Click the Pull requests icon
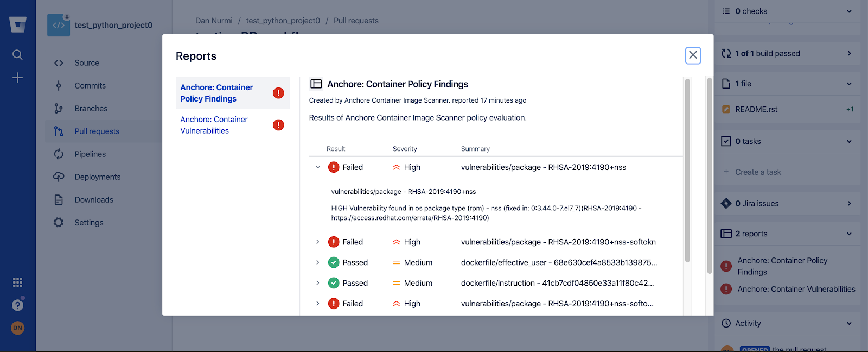868x352 pixels. click(x=59, y=131)
